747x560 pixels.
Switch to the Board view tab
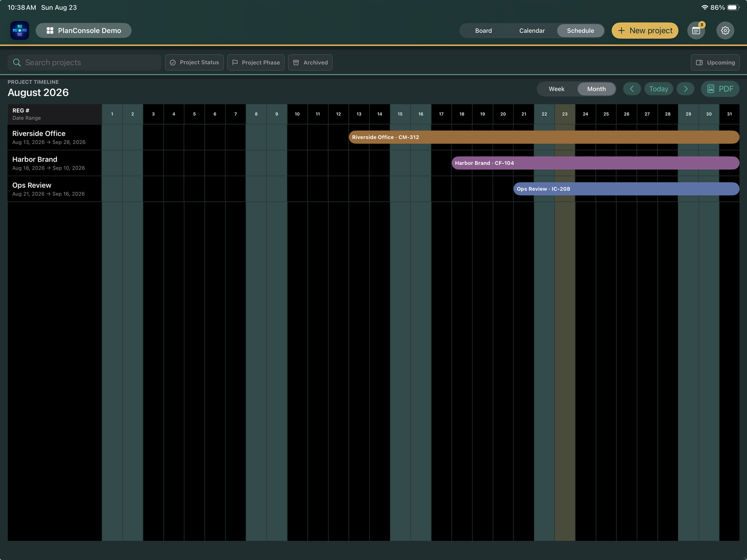click(483, 31)
